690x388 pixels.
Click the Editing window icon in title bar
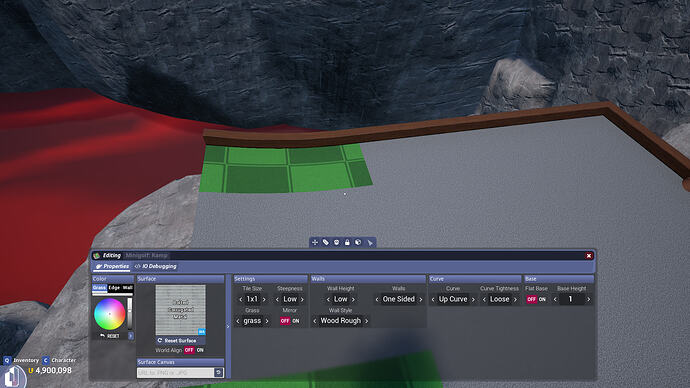click(x=96, y=256)
